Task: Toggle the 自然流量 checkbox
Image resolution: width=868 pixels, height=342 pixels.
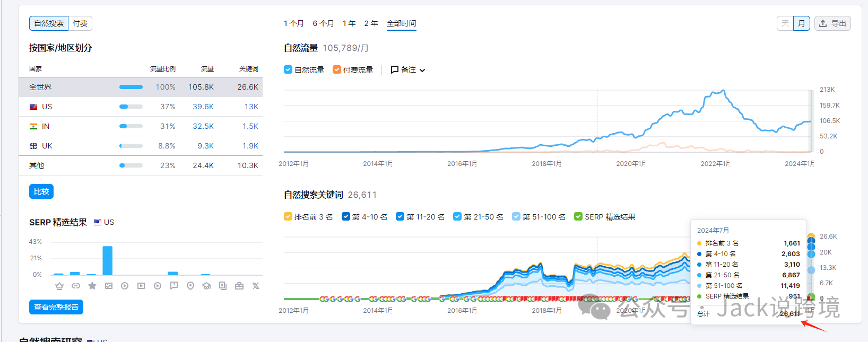Action: tap(288, 69)
